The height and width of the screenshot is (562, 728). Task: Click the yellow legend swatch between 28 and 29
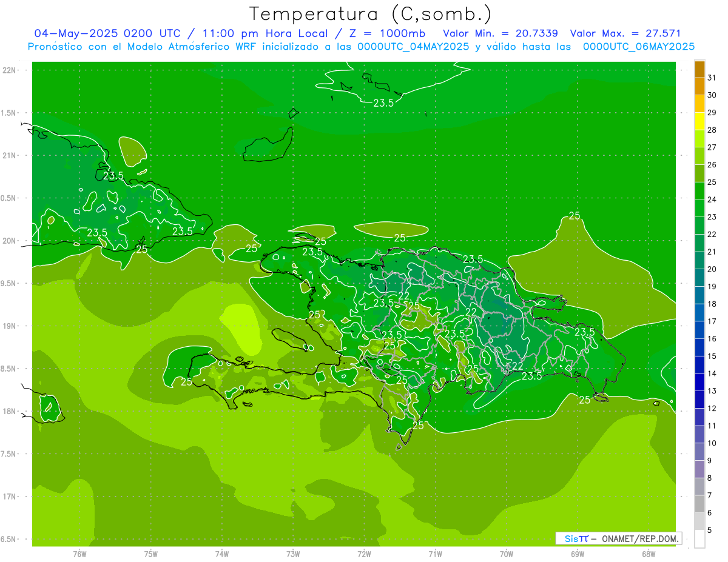699,121
